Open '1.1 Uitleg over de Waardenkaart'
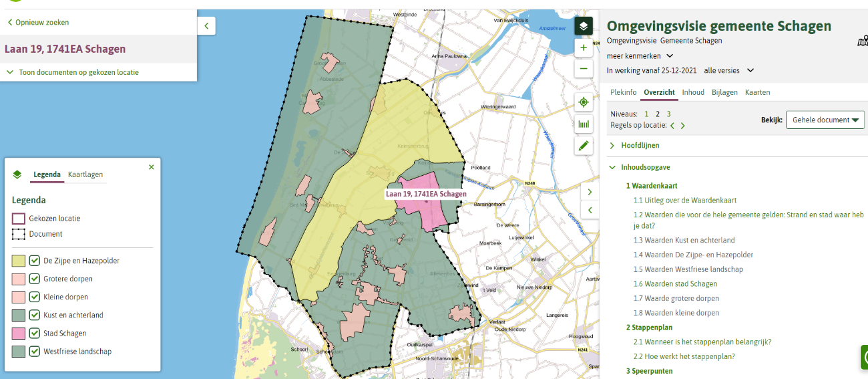Viewport: 868px width, 379px height. click(x=685, y=200)
